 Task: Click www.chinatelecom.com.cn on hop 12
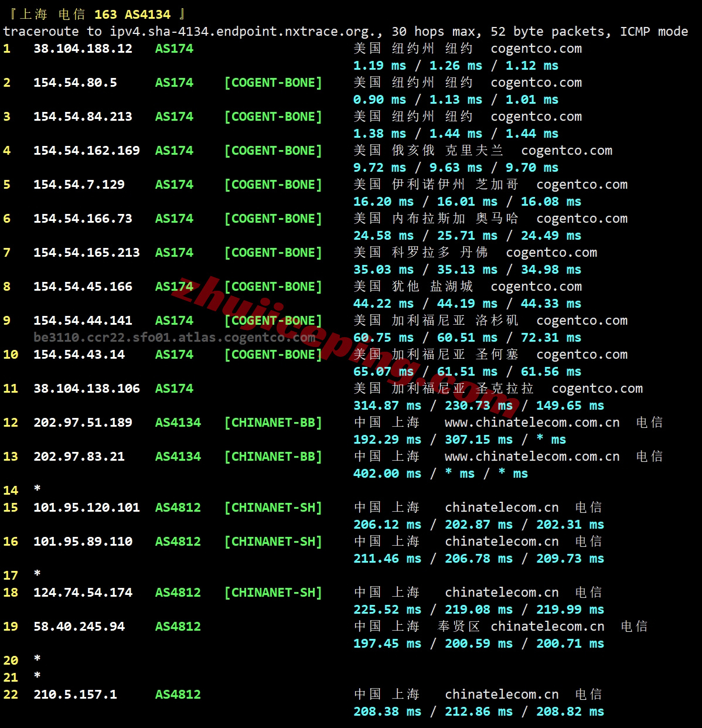(532, 423)
